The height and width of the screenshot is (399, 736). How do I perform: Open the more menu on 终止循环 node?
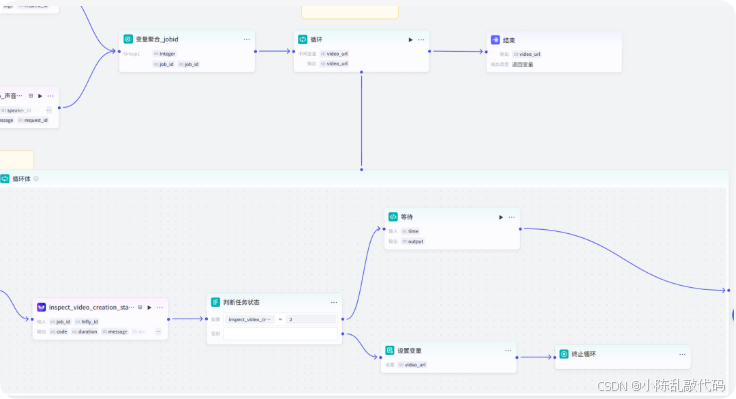pyautogui.click(x=682, y=354)
